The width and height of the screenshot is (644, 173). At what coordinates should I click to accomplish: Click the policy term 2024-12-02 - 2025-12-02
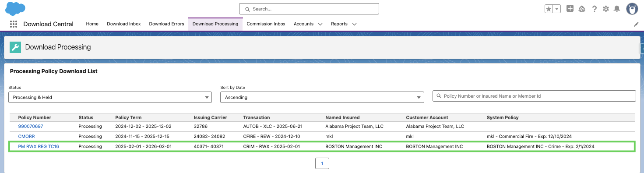point(143,126)
